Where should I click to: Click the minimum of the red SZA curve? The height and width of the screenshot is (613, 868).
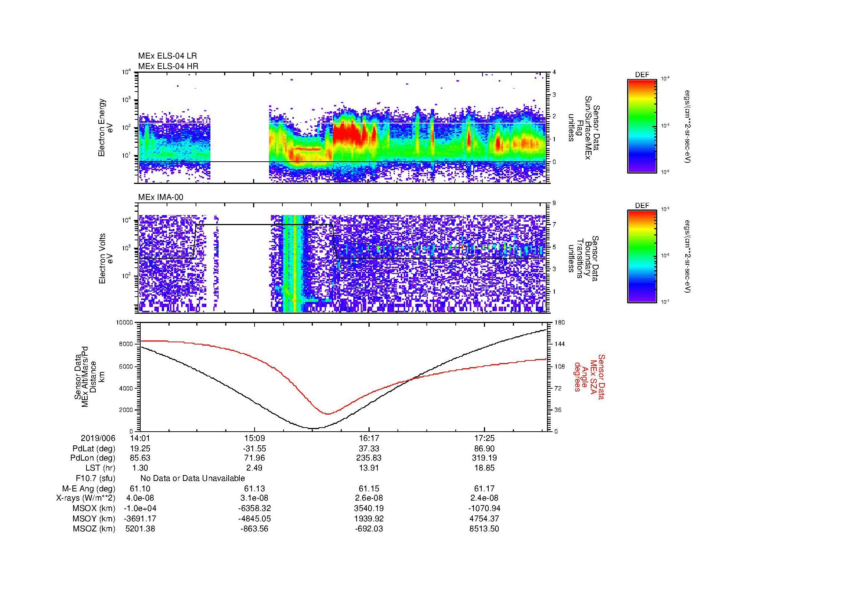[x=327, y=413]
